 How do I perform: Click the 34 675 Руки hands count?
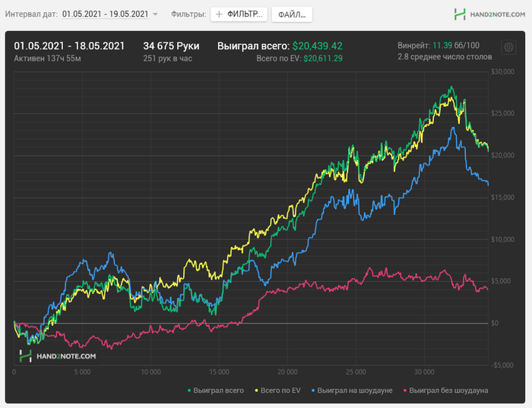(171, 46)
